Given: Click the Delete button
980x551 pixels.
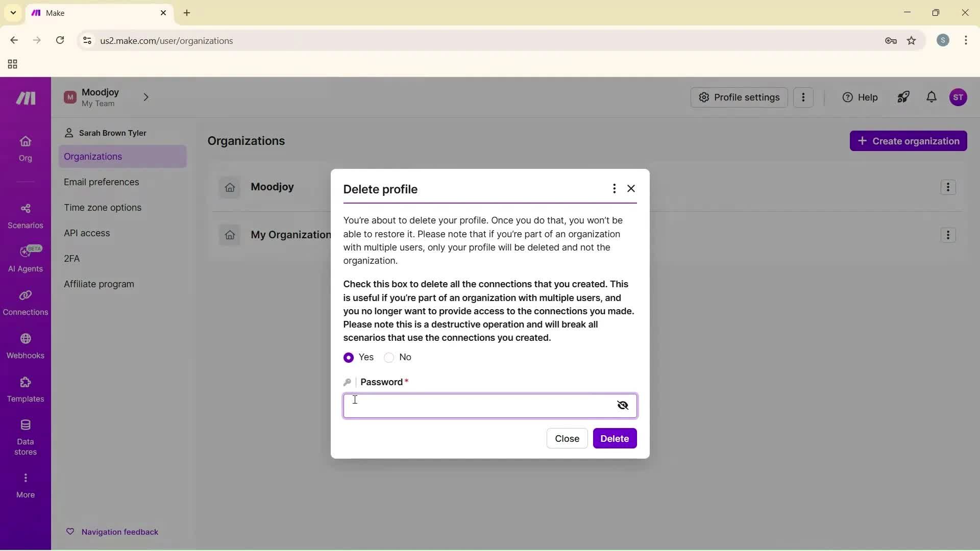Looking at the screenshot, I should tap(615, 439).
